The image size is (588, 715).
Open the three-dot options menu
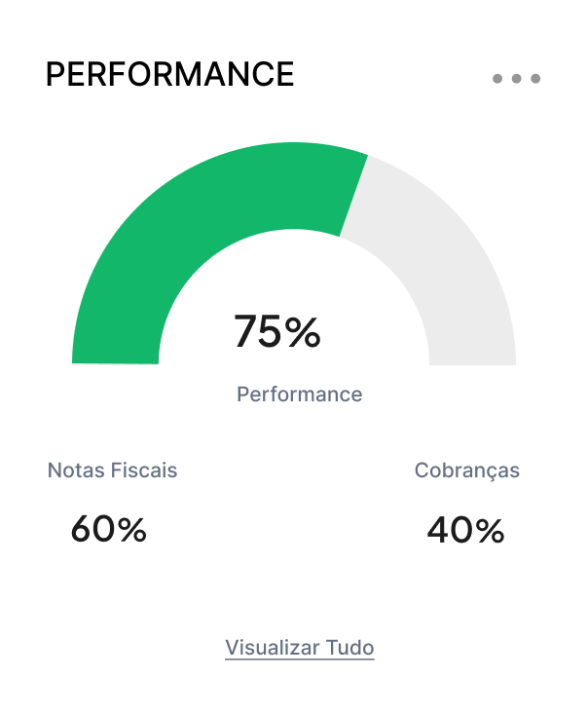click(x=516, y=79)
